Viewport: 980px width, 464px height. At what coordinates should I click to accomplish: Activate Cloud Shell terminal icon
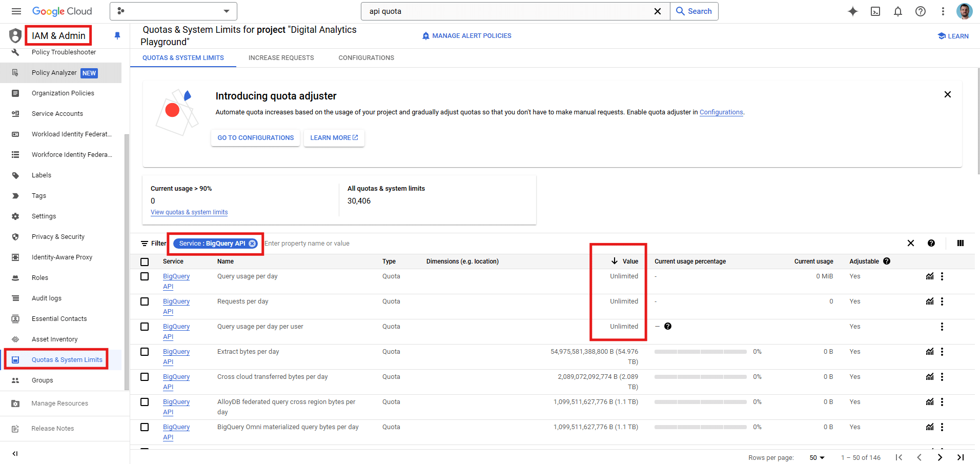875,11
